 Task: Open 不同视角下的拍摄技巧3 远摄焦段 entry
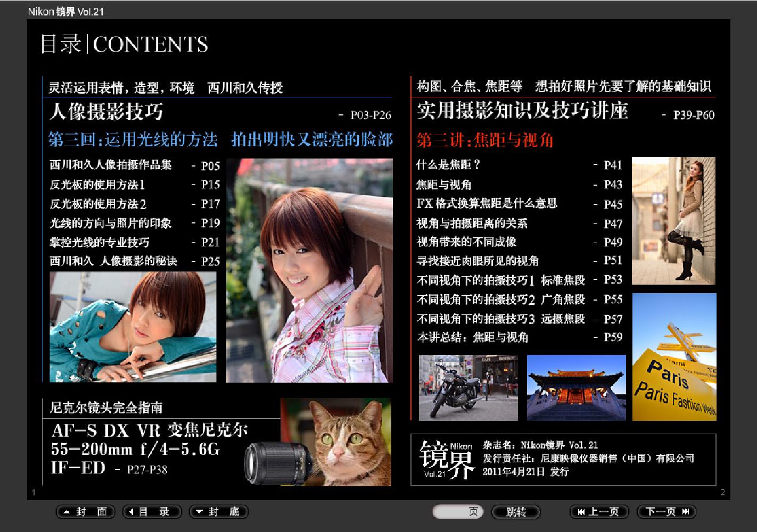[519, 319]
